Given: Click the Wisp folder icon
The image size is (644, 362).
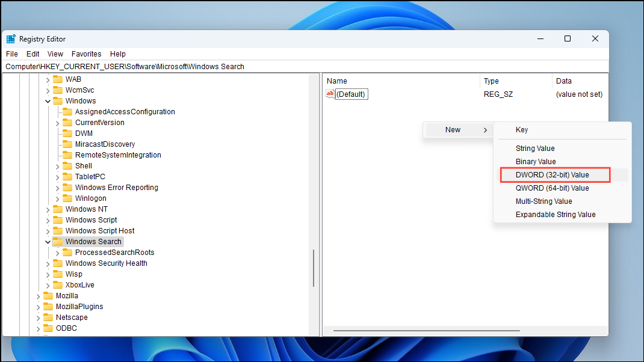Looking at the screenshot, I should 58,274.
